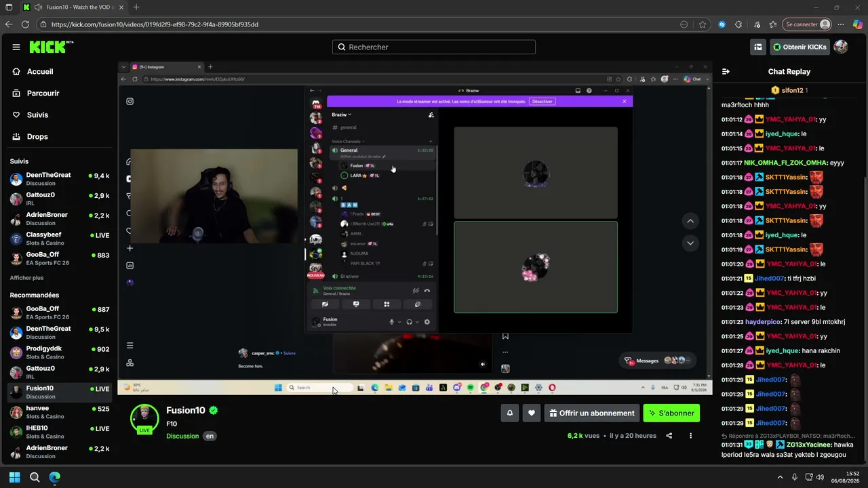Open Microsoft Edge from the taskbar
868x488 pixels.
(x=55, y=477)
